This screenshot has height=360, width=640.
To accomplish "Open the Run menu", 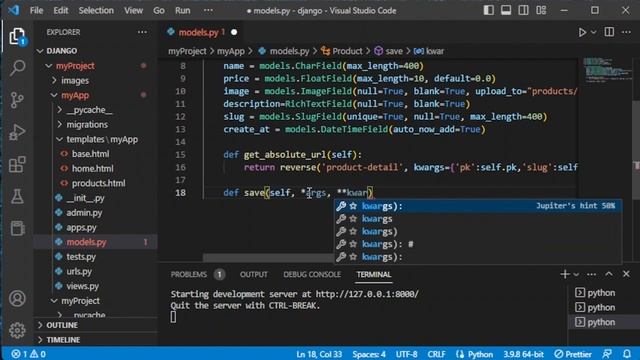I will pos(182,10).
